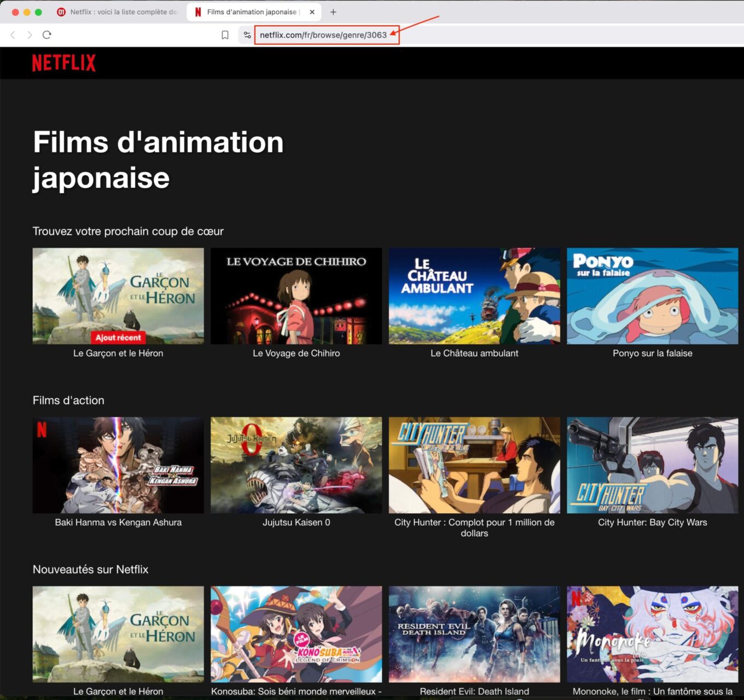Focus the address bar showing netflix.com/fr/browse/genre/3063

point(323,35)
